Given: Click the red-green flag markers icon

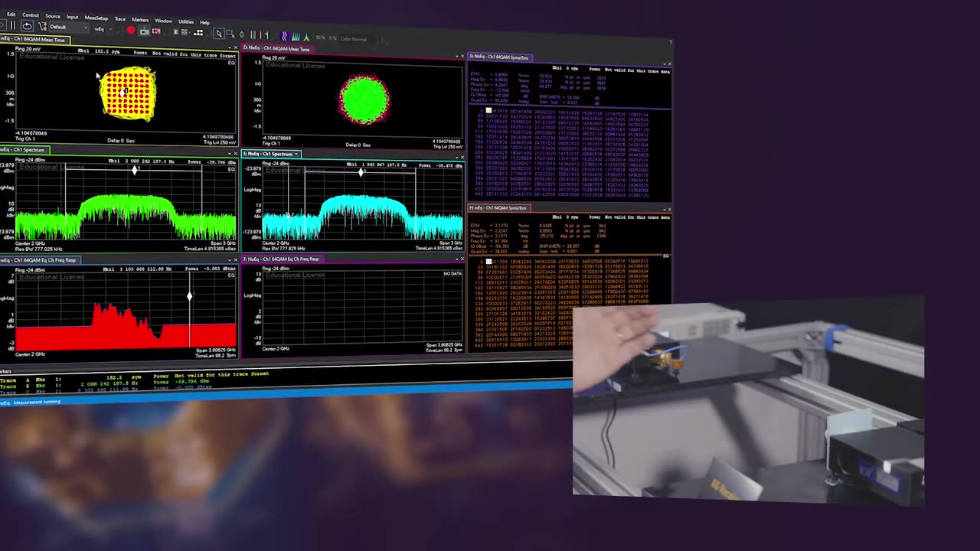Looking at the screenshot, I should (x=264, y=35).
